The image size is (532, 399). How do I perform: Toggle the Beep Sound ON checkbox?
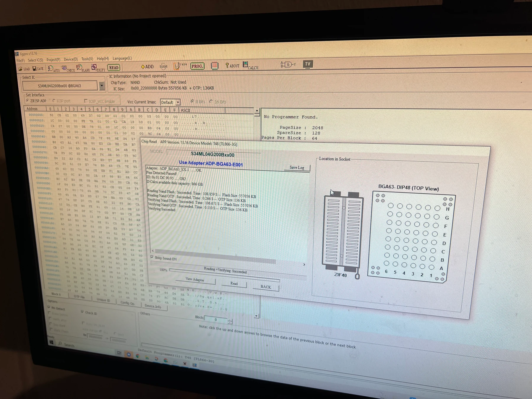[x=152, y=257]
